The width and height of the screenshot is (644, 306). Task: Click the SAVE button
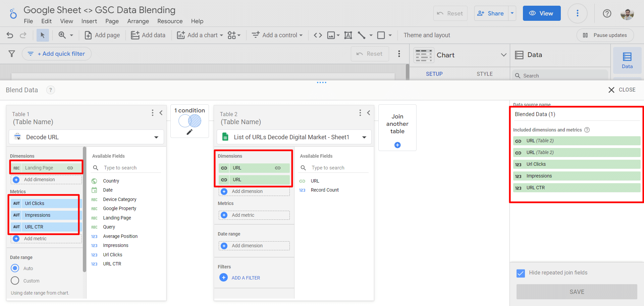click(x=576, y=292)
